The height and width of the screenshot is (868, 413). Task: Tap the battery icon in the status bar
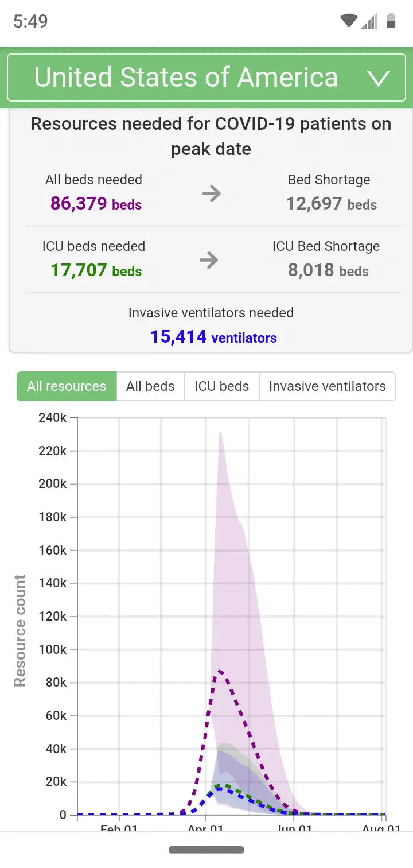click(x=391, y=22)
